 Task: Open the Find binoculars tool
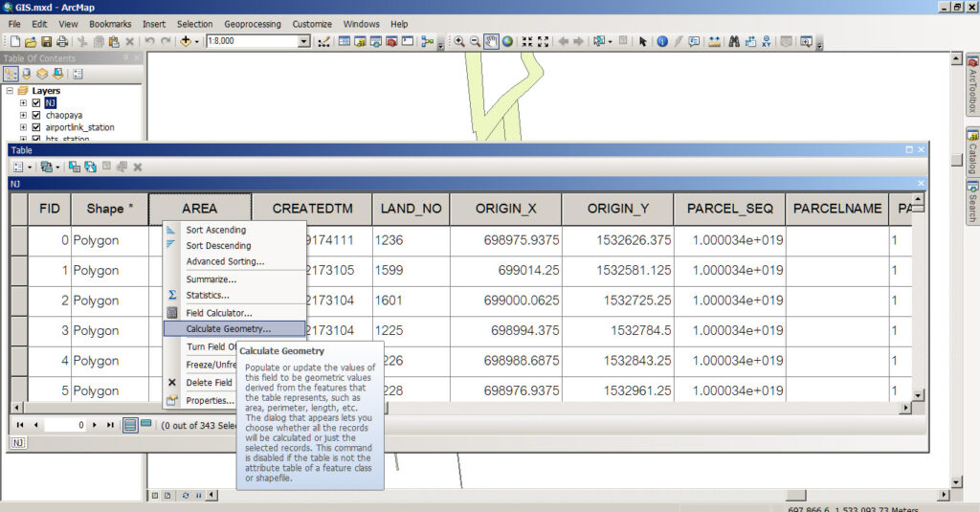(734, 42)
